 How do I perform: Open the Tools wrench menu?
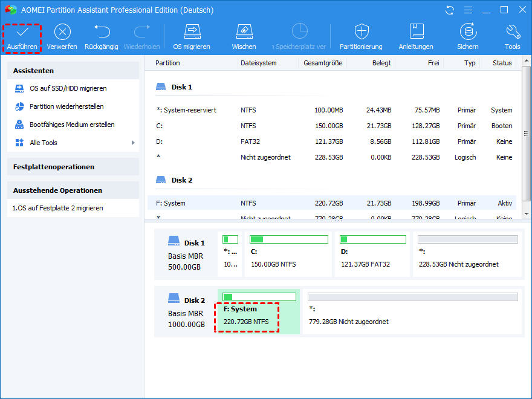[x=513, y=32]
